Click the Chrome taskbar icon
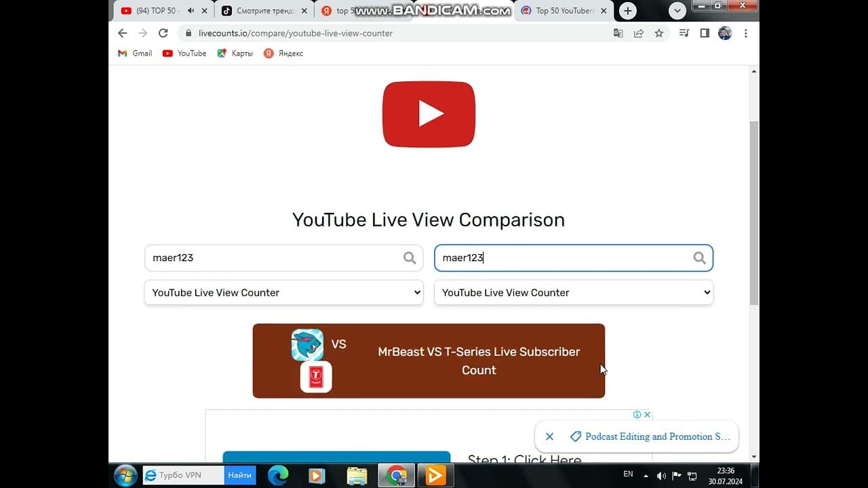868x488 pixels. click(397, 476)
